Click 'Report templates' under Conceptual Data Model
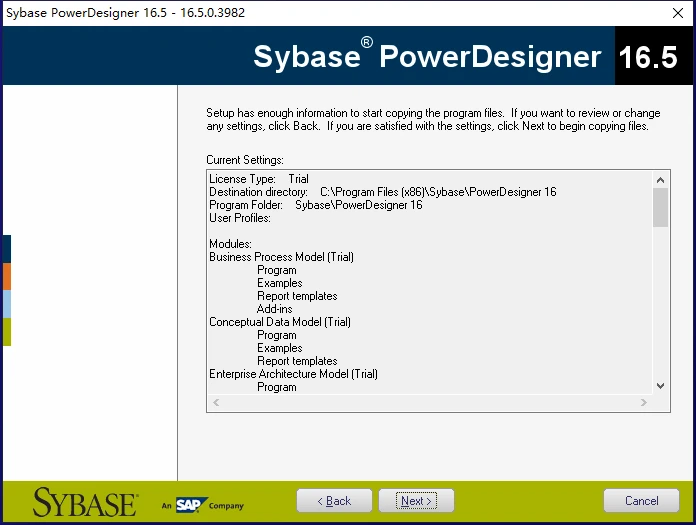 [x=297, y=361]
